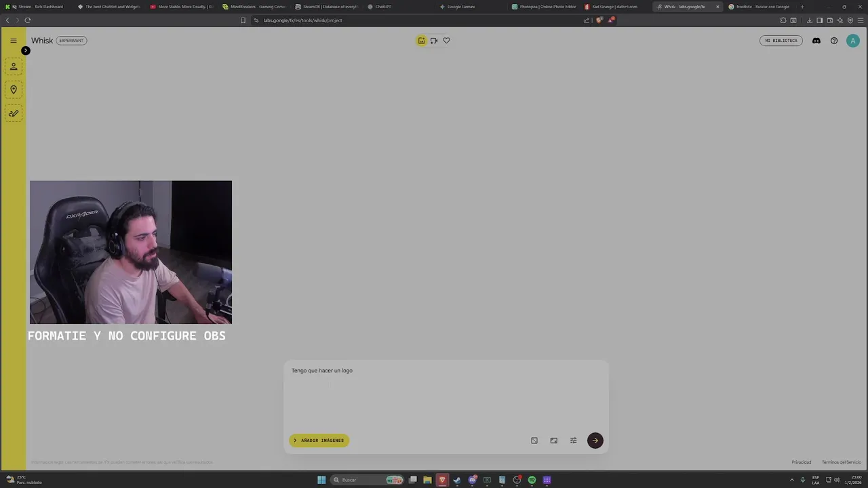Open the weather widget 25°C
This screenshot has height=488, width=868.
tap(24, 480)
